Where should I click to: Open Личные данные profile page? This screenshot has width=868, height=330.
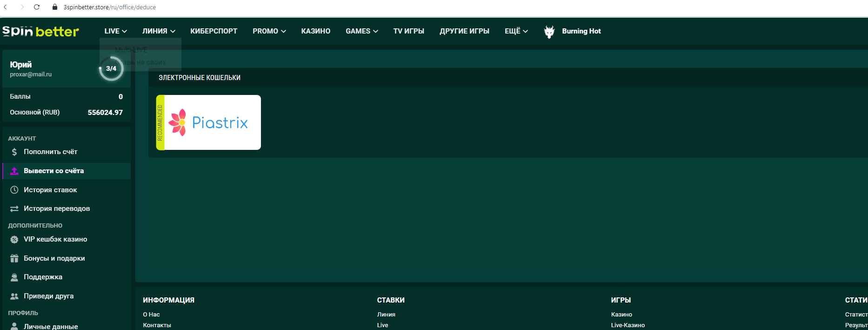67,326
